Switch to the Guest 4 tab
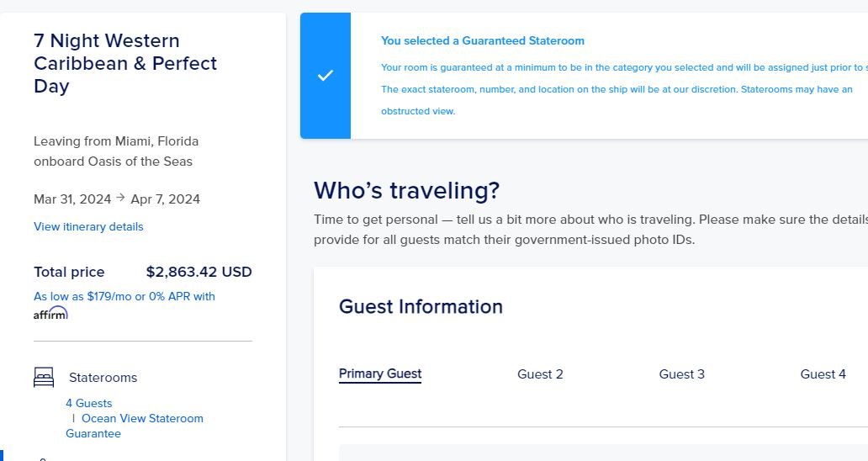The height and width of the screenshot is (461, 868). pyautogui.click(x=823, y=374)
